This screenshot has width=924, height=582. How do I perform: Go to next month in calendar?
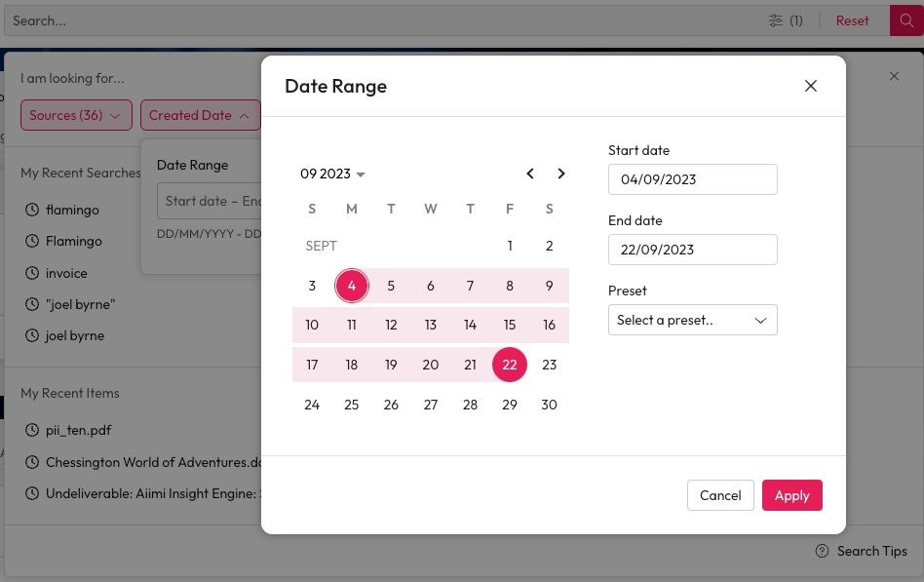click(x=561, y=174)
